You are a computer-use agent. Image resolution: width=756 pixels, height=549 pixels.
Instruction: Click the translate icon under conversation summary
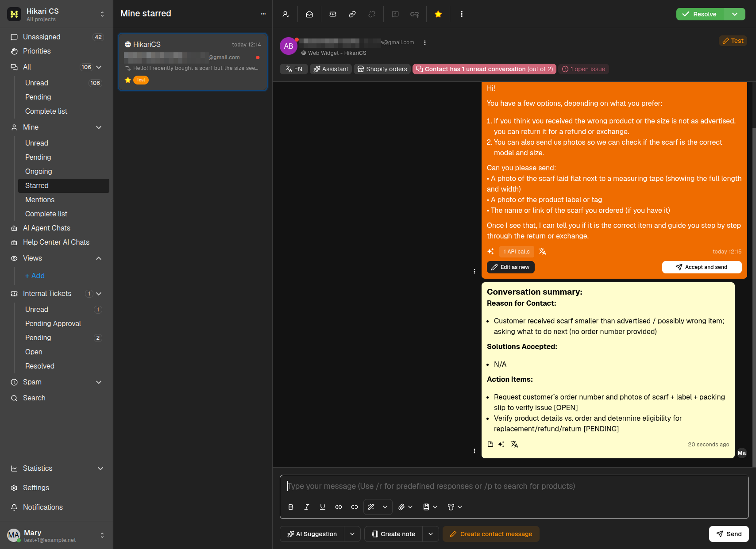(x=514, y=444)
